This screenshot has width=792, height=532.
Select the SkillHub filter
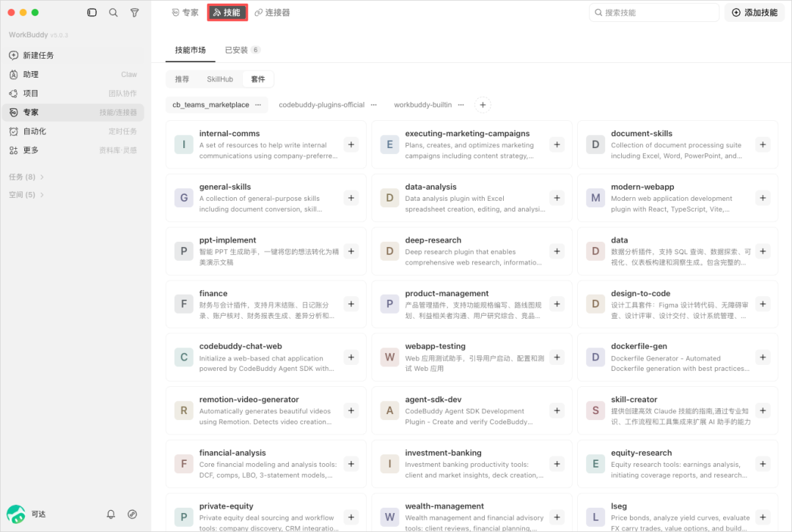(220, 79)
